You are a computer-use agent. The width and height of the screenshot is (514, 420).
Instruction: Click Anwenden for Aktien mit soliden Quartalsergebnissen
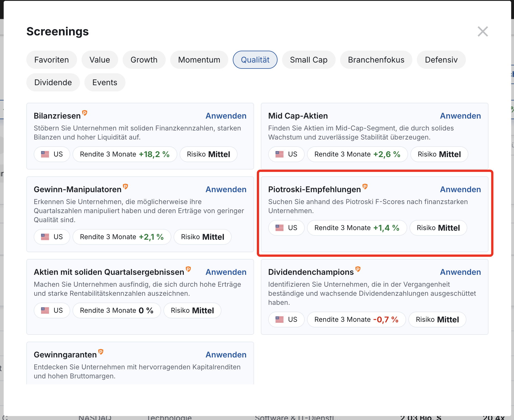[x=226, y=272]
